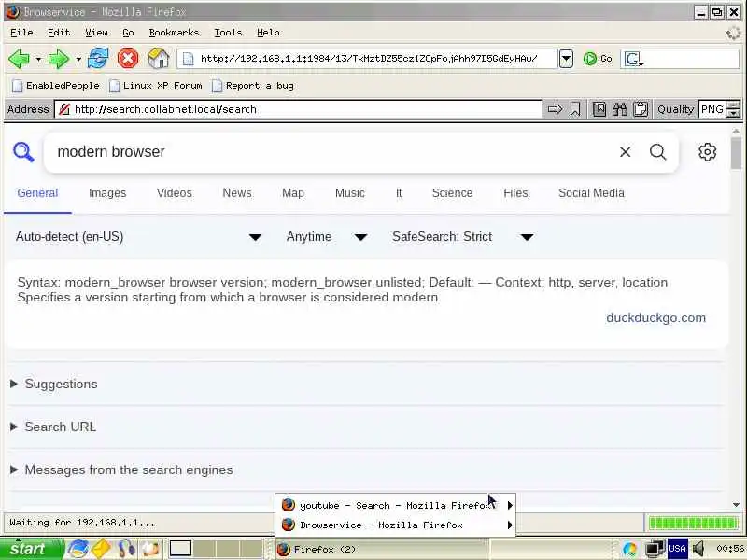Open Forward history dropdown arrow
This screenshot has height=560, width=747.
78,60
